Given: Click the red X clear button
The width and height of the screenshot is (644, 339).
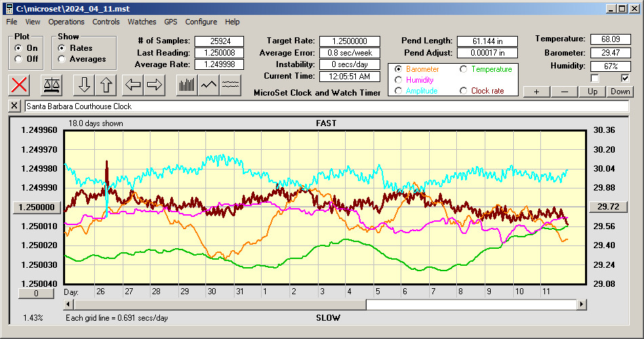Looking at the screenshot, I should pyautogui.click(x=20, y=85).
